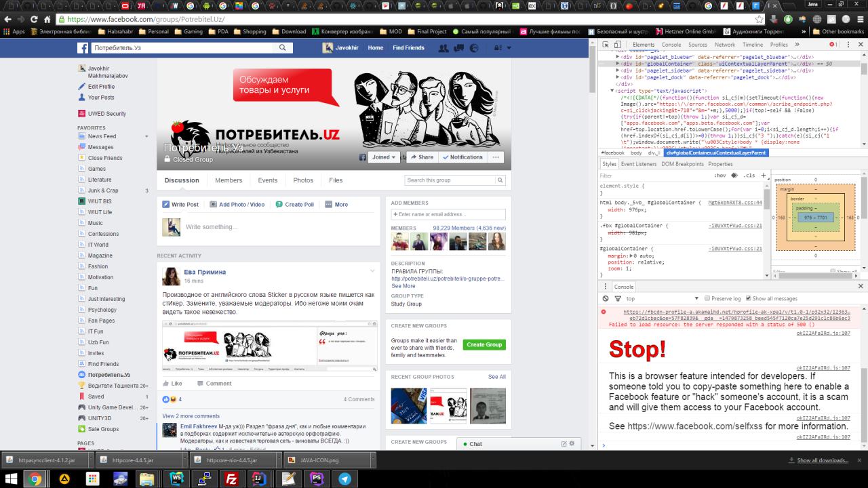The height and width of the screenshot is (488, 868).
Task: Click the search magnifier in Facebook search box
Action: click(x=283, y=48)
